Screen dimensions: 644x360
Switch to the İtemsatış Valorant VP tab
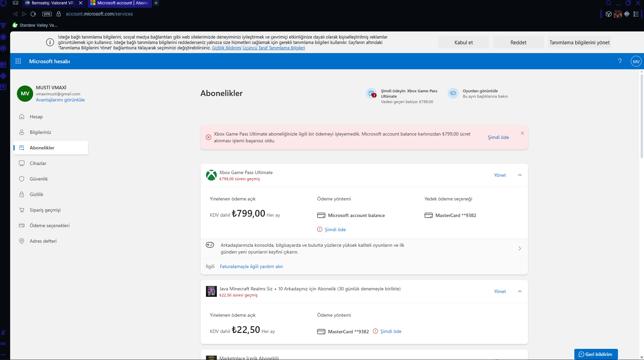(53, 3)
